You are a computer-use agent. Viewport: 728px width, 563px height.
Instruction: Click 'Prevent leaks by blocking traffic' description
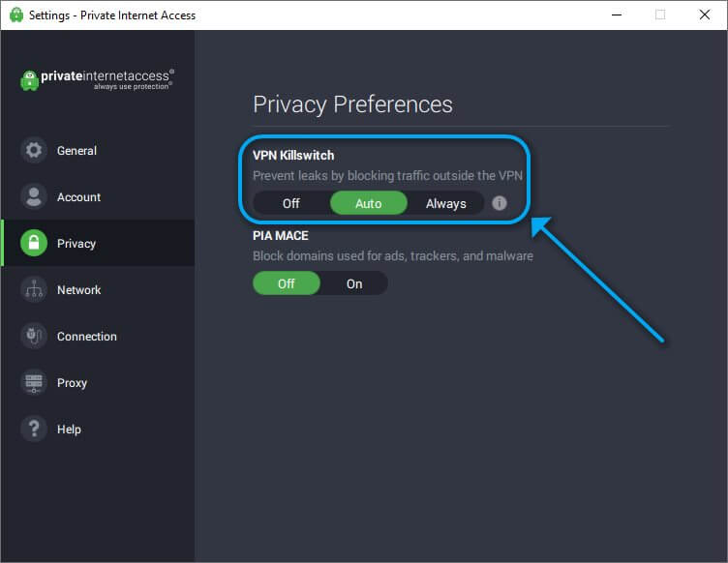pos(387,176)
